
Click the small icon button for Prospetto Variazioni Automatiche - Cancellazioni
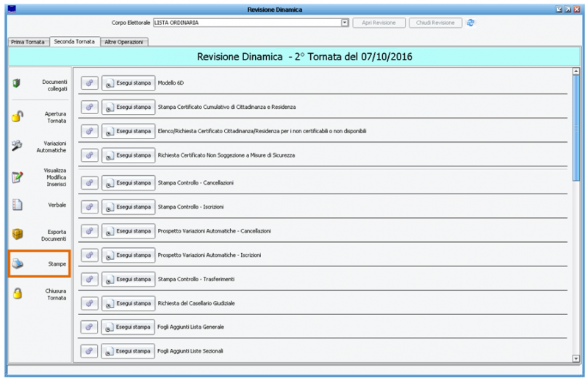(89, 231)
